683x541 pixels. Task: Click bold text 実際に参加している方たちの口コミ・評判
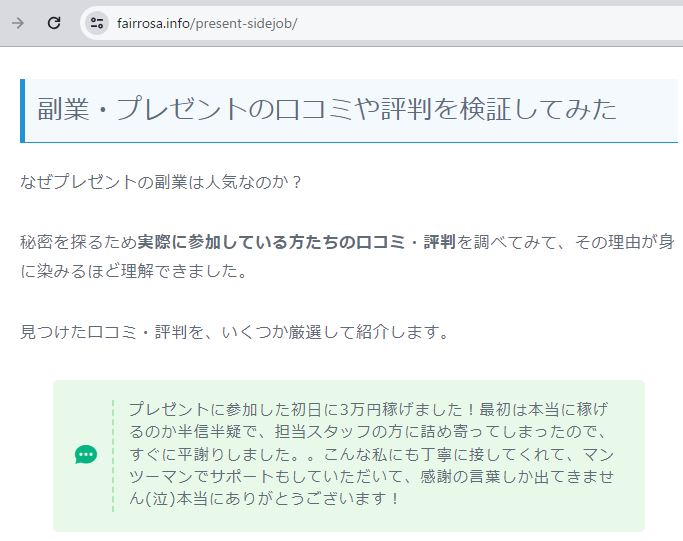296,242
